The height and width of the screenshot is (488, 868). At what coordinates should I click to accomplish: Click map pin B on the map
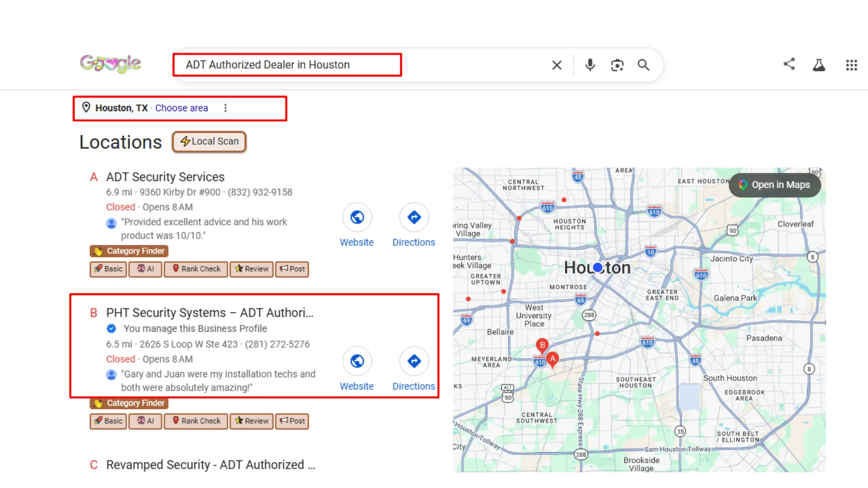click(542, 346)
